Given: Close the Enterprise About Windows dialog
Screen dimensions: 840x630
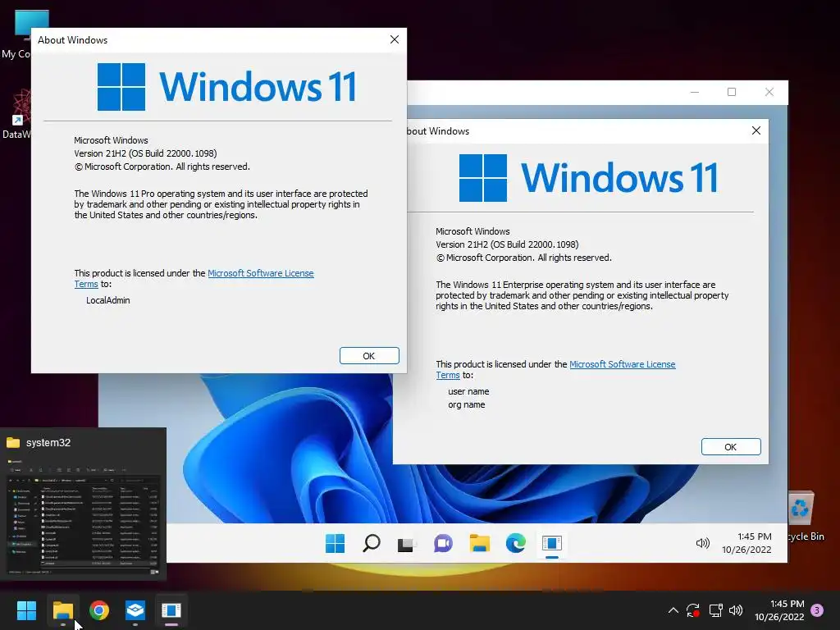Looking at the screenshot, I should (x=756, y=130).
